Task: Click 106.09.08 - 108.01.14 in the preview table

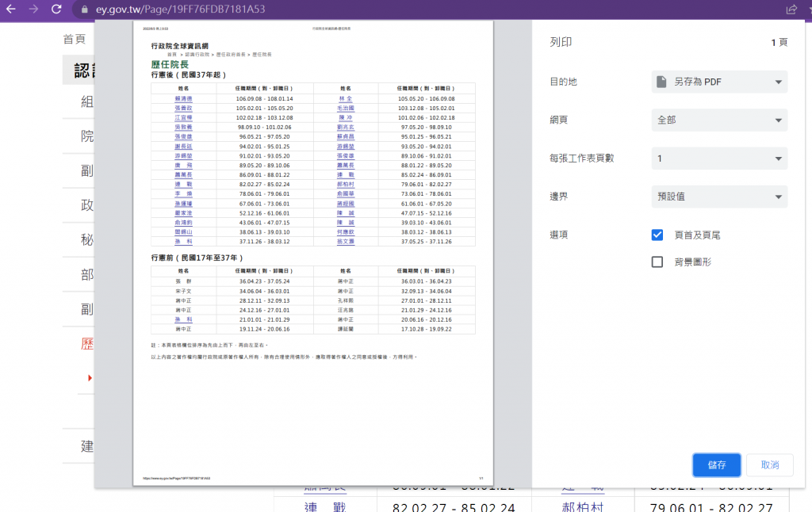Action: coord(264,99)
